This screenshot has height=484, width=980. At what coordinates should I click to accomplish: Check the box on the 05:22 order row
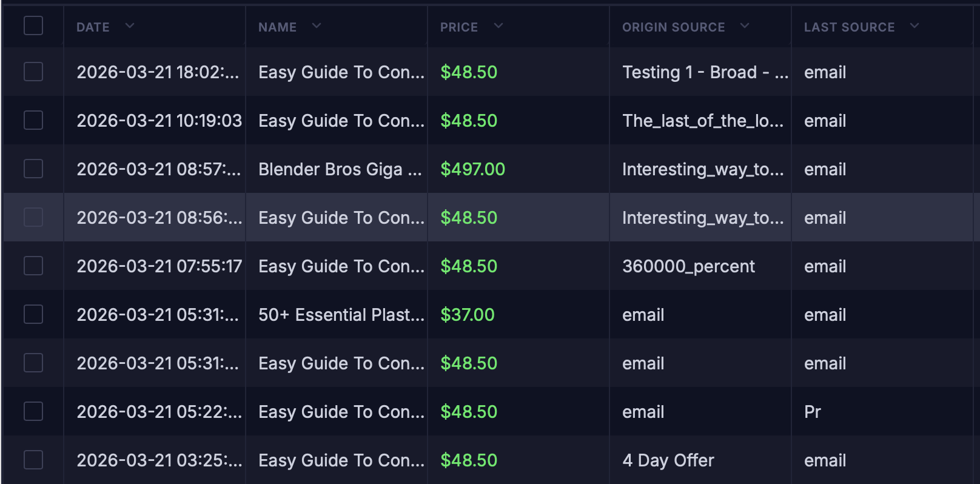coord(33,411)
